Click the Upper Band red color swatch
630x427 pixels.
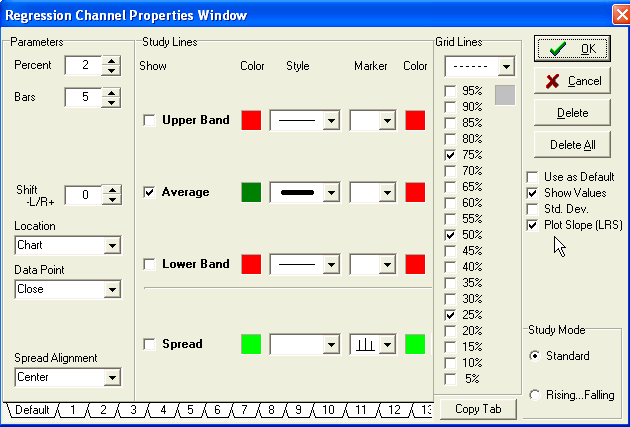pos(251,120)
